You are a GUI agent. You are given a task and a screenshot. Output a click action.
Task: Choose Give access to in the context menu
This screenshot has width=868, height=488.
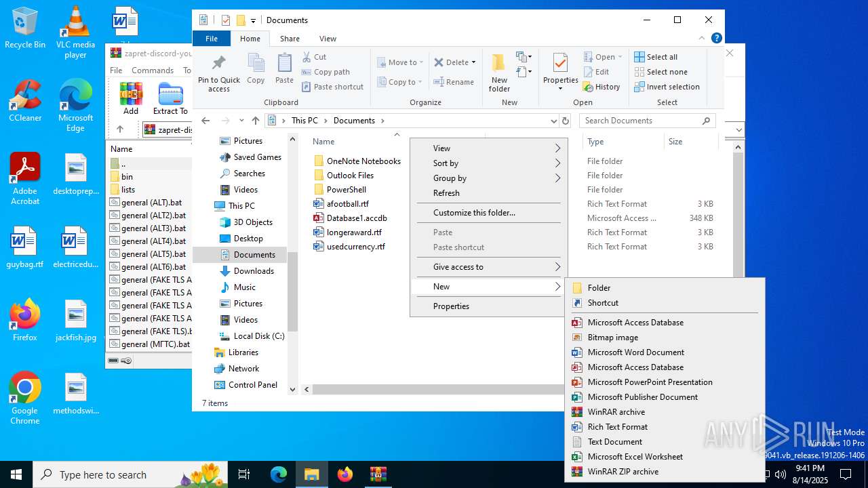[488, 267]
